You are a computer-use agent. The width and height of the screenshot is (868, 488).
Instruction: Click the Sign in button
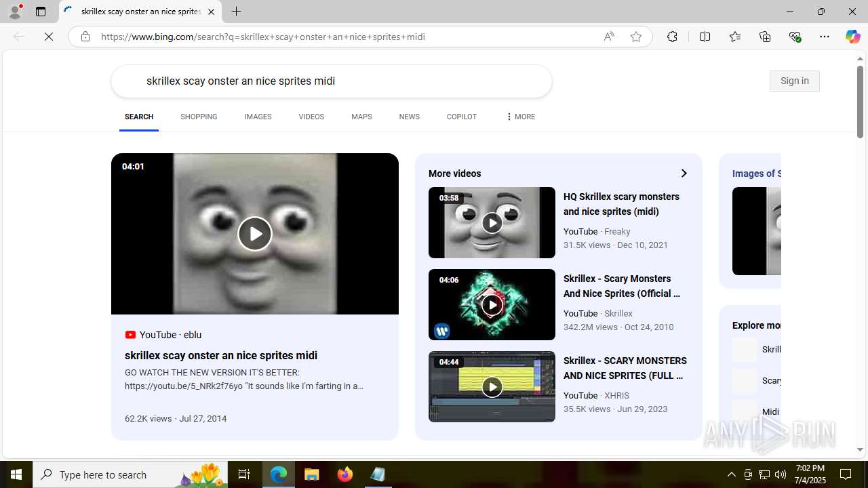tap(794, 81)
